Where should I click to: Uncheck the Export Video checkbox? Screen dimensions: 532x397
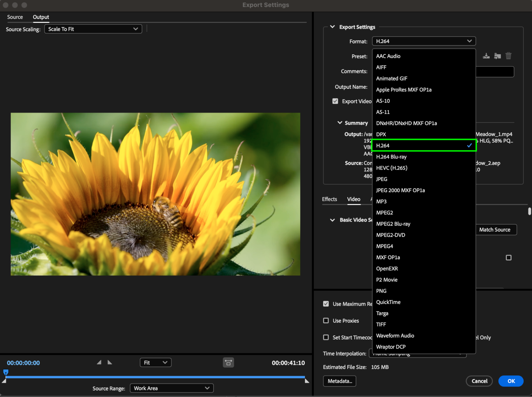pos(335,101)
